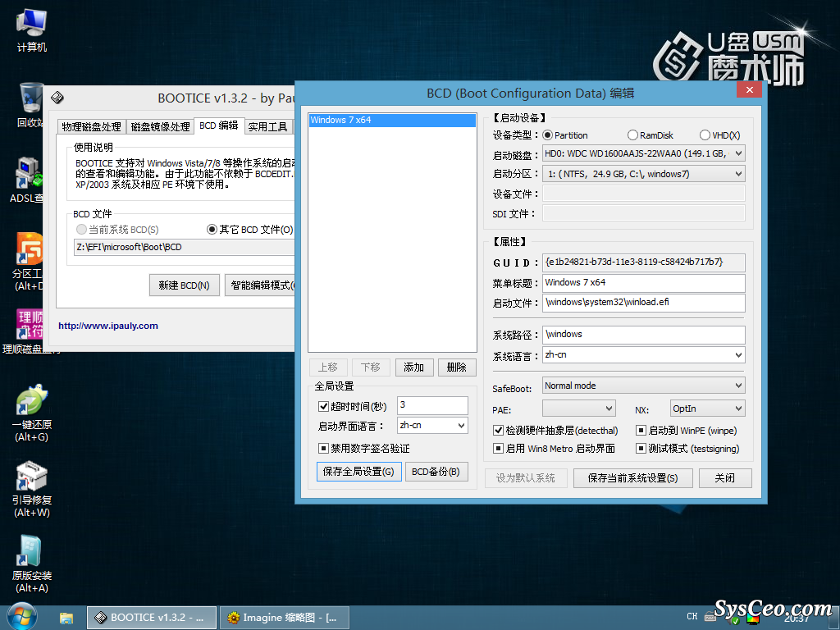The height and width of the screenshot is (630, 840).
Task: Click the 智能编辑模式 button
Action: (260, 285)
